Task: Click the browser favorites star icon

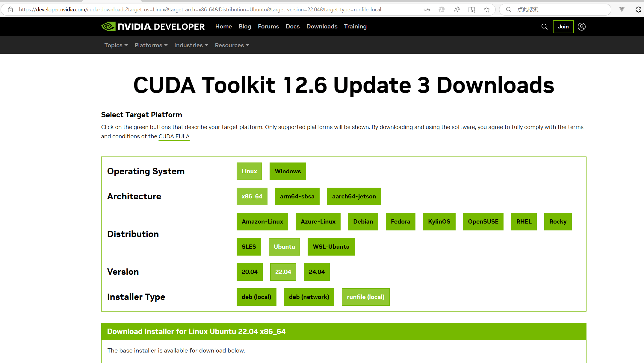Action: click(x=486, y=10)
